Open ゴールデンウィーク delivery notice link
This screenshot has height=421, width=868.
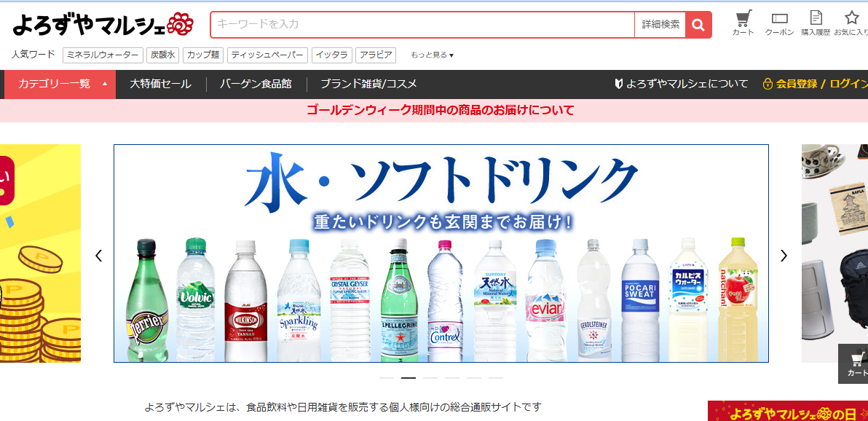[x=440, y=110]
